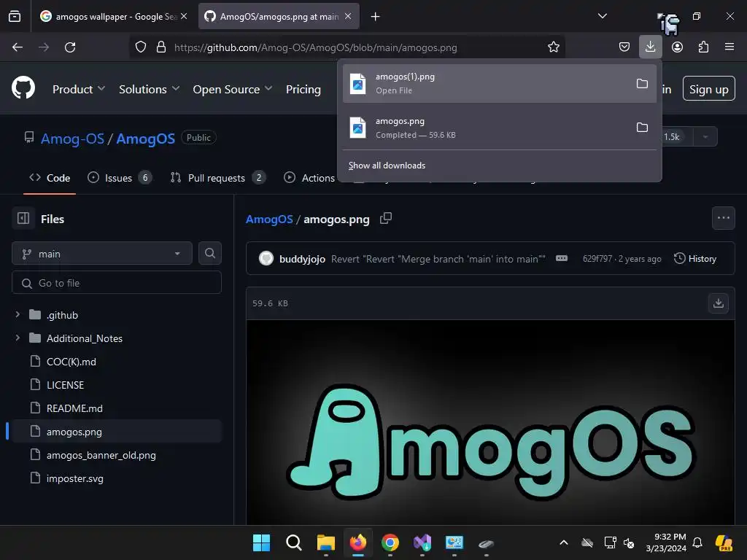The image size is (747, 560).
Task: Search this repository's files icon
Action: 209,253
